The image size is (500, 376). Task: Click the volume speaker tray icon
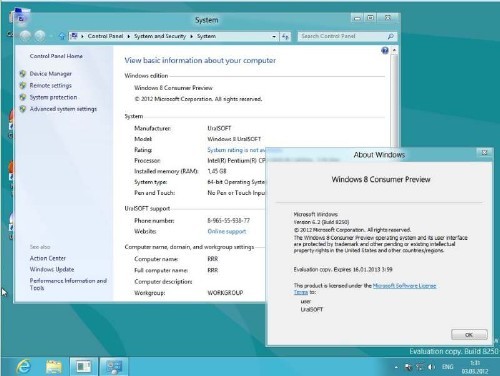(x=432, y=367)
